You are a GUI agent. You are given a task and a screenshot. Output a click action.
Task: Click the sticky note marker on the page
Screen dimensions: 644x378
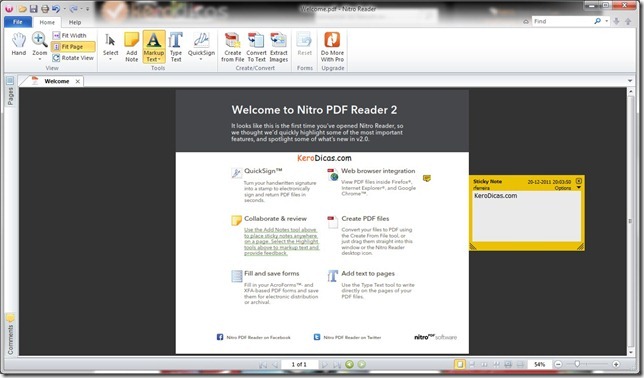(x=427, y=178)
